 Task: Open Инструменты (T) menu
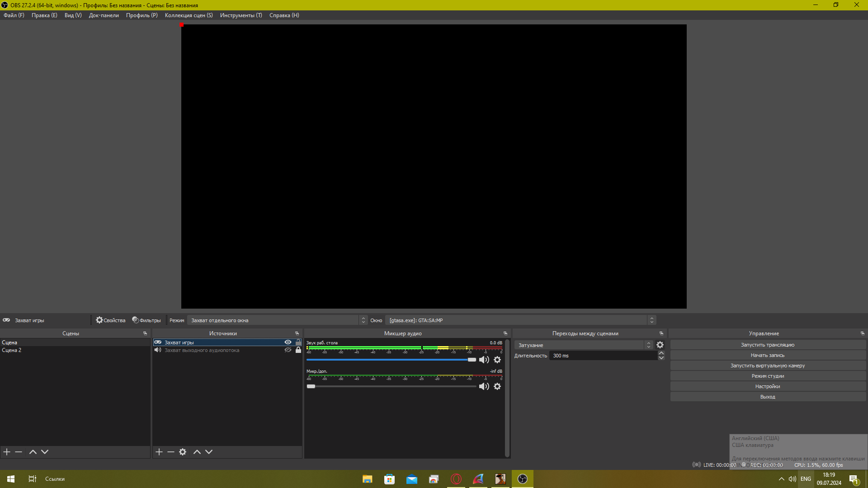pyautogui.click(x=241, y=15)
